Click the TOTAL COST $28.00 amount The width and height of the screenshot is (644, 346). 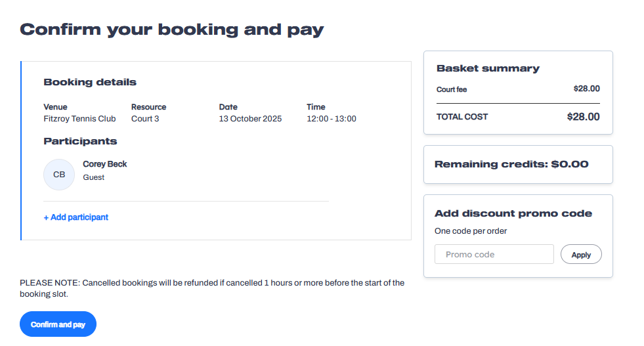583,117
